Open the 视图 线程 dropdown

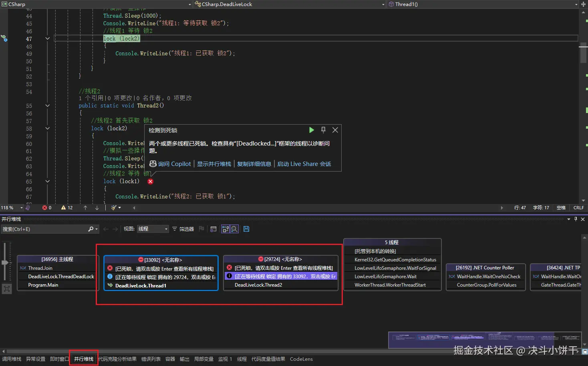153,229
